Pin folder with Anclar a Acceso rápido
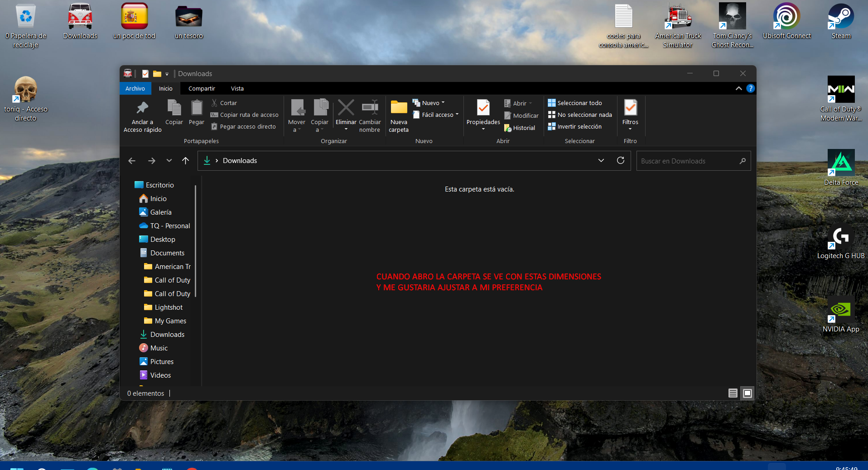This screenshot has height=470, width=868. pos(142,116)
